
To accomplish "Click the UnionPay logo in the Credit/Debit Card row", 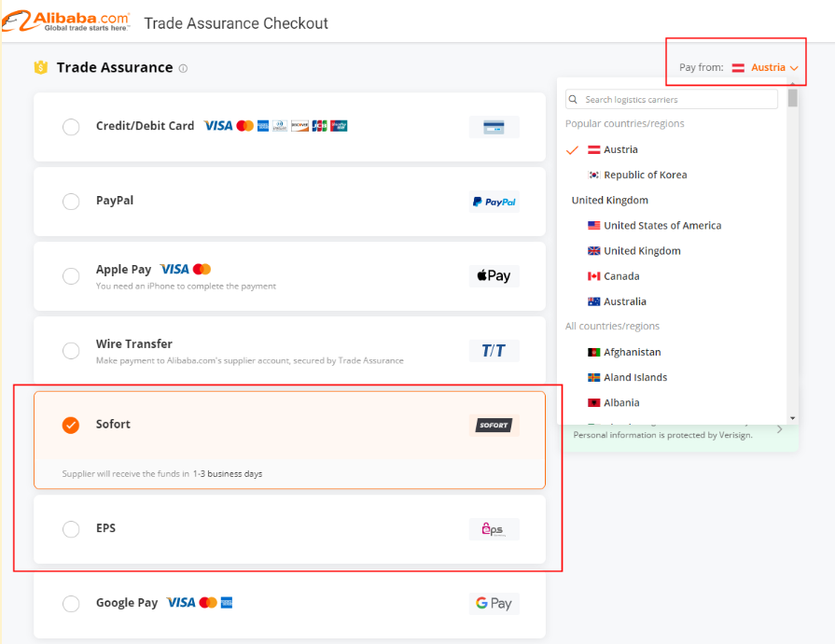I will (x=339, y=126).
